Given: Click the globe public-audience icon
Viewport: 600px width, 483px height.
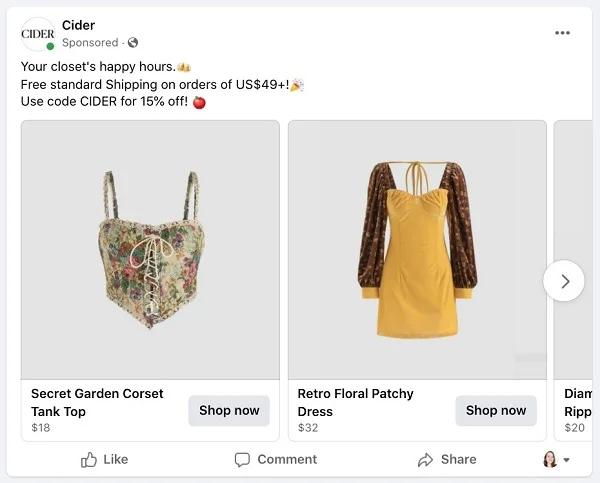Looking at the screenshot, I should click(x=133, y=43).
